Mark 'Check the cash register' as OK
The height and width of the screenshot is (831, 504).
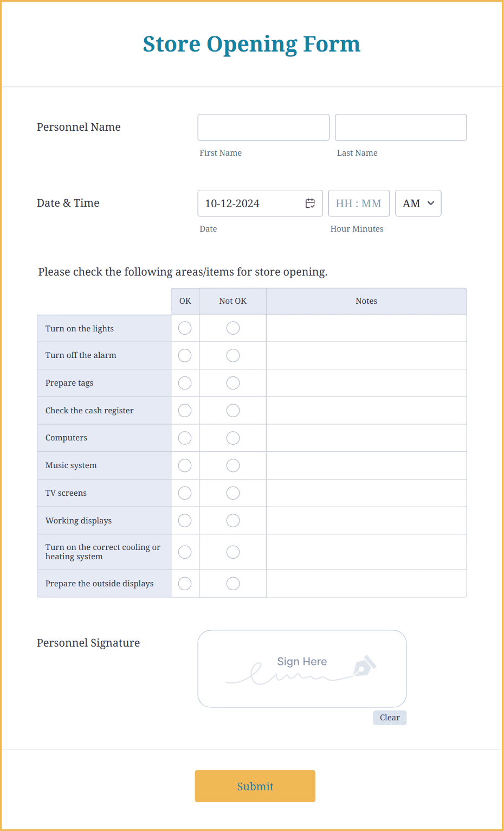[x=185, y=410]
